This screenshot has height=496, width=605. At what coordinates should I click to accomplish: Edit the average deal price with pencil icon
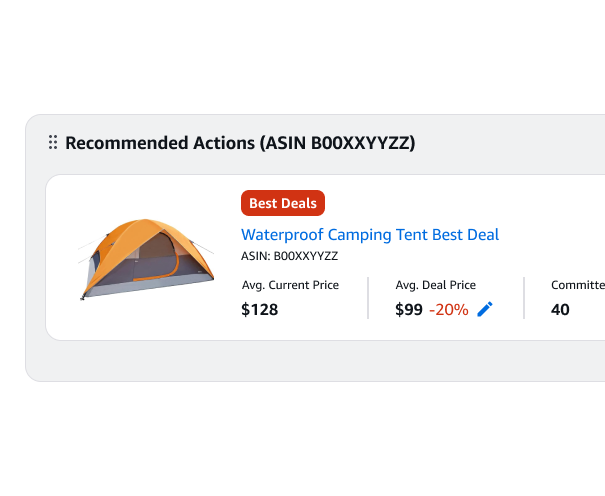click(485, 310)
